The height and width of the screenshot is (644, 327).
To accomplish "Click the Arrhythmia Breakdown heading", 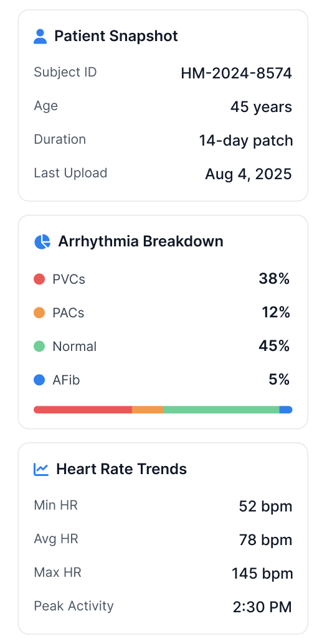I will coord(141,241).
